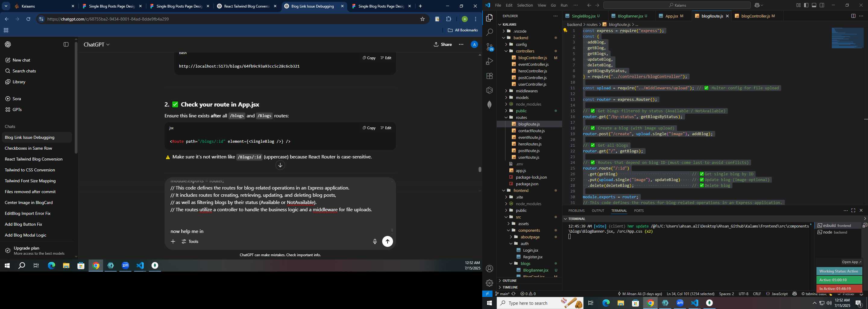This screenshot has width=868, height=309.
Task: Maximize the terminal panel size
Action: point(853,211)
